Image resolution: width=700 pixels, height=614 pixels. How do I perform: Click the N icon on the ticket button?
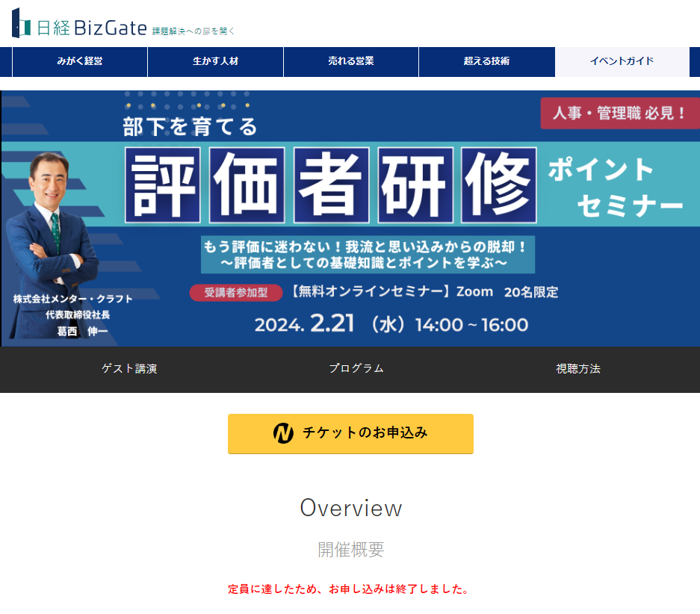(x=283, y=432)
